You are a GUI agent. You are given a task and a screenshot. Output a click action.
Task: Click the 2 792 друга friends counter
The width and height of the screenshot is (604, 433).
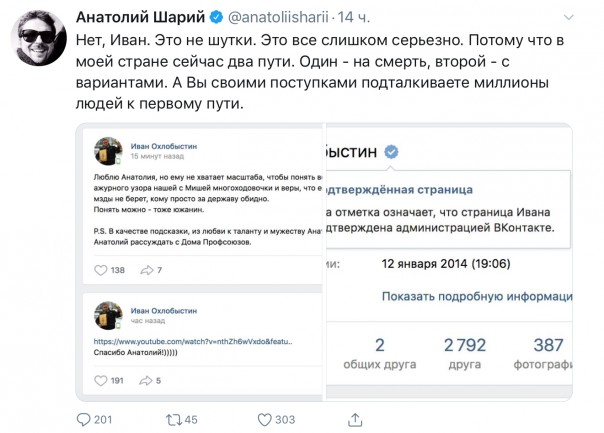point(467,355)
